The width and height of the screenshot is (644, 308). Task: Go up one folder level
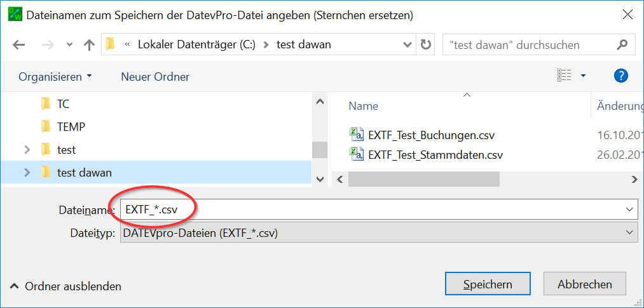point(89,44)
